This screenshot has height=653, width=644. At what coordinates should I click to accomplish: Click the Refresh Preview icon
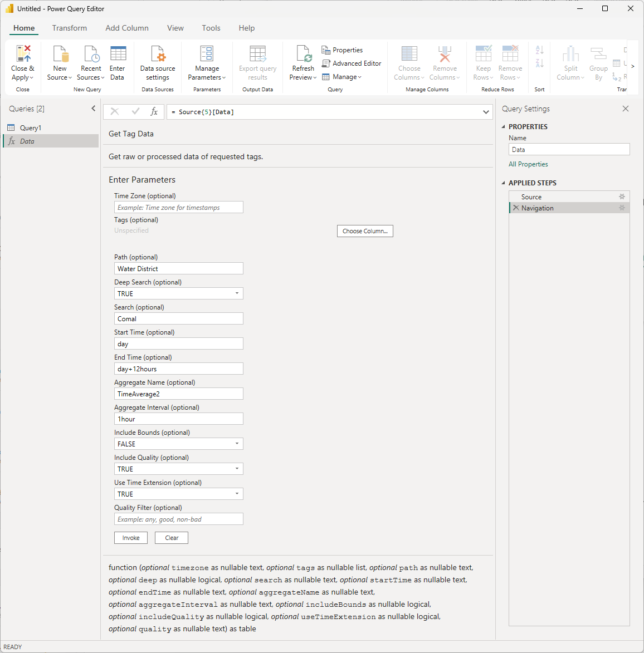(x=304, y=54)
